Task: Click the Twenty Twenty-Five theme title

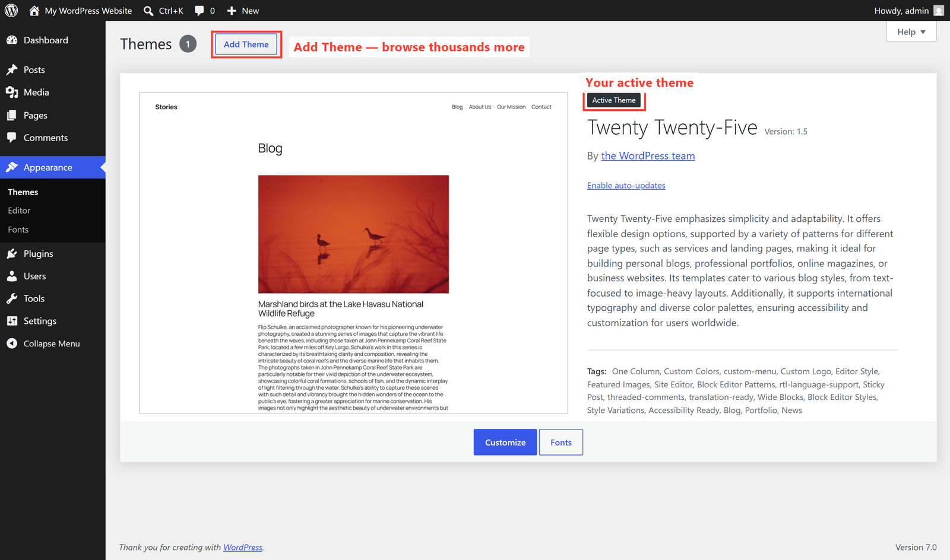Action: tap(672, 128)
